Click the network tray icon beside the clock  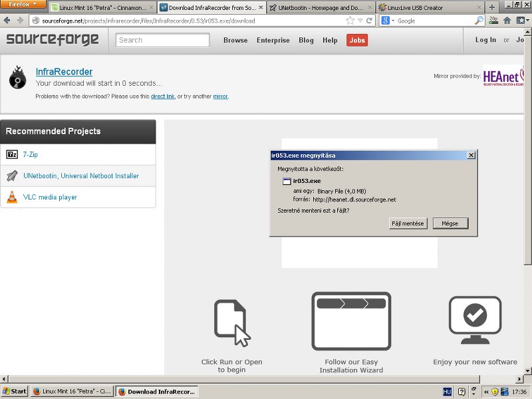[505, 392]
